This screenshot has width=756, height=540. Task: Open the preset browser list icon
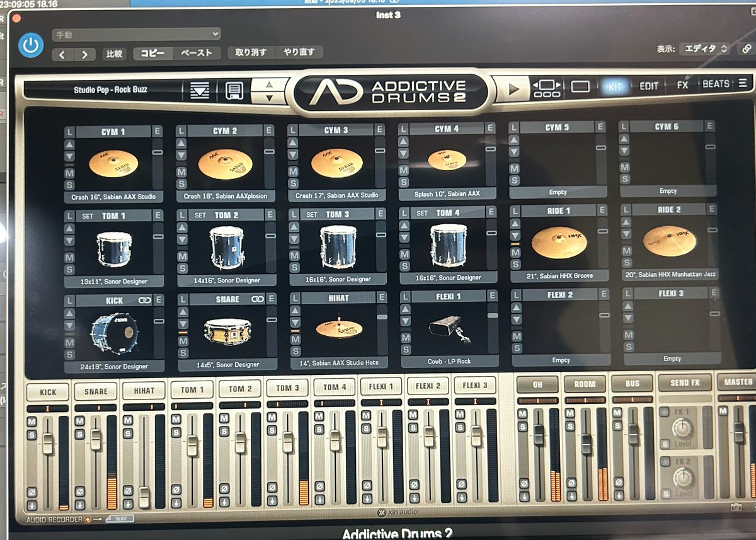click(199, 91)
